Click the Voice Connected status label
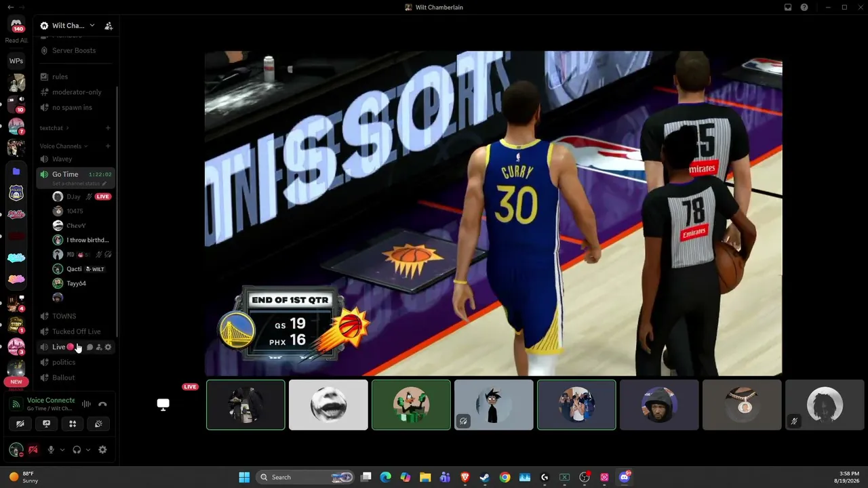 tap(51, 401)
